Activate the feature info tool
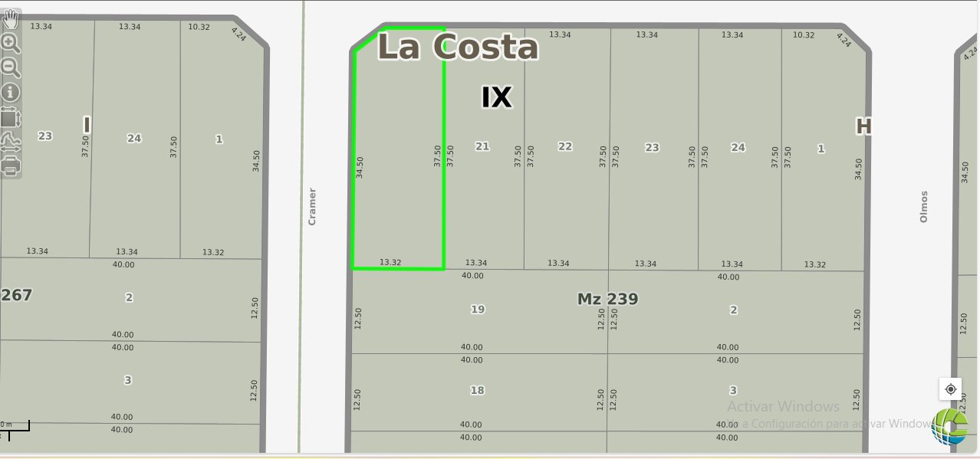The height and width of the screenshot is (459, 980). pos(11,92)
